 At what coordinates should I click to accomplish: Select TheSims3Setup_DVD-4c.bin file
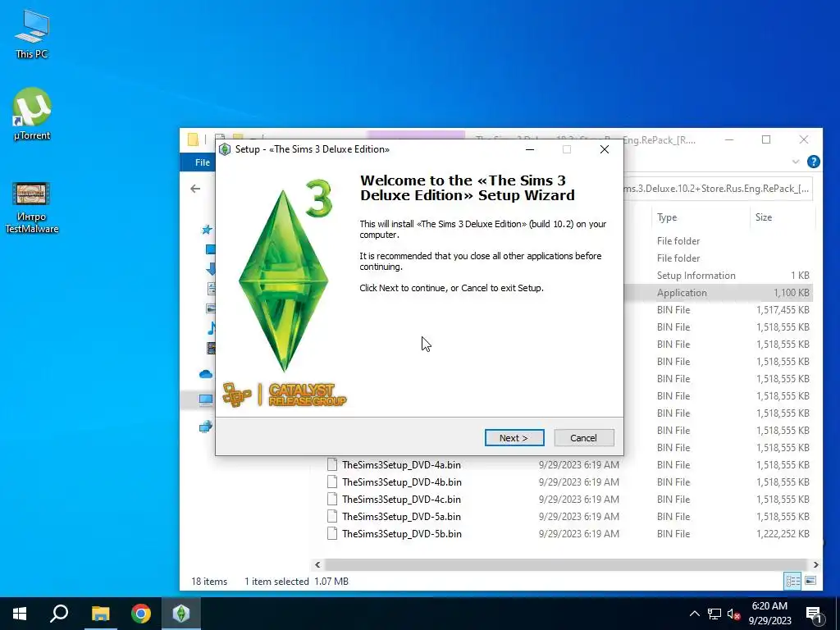[401, 500]
